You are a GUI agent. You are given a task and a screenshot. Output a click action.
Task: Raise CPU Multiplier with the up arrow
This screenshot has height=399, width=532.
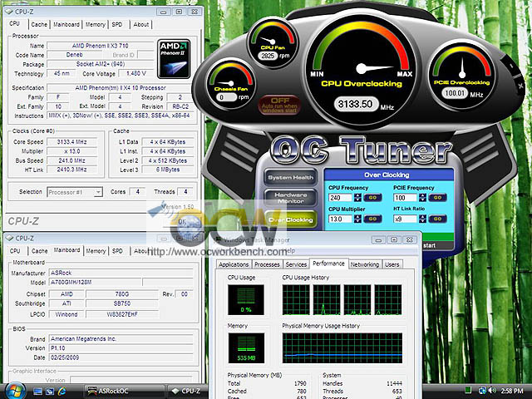357,216
